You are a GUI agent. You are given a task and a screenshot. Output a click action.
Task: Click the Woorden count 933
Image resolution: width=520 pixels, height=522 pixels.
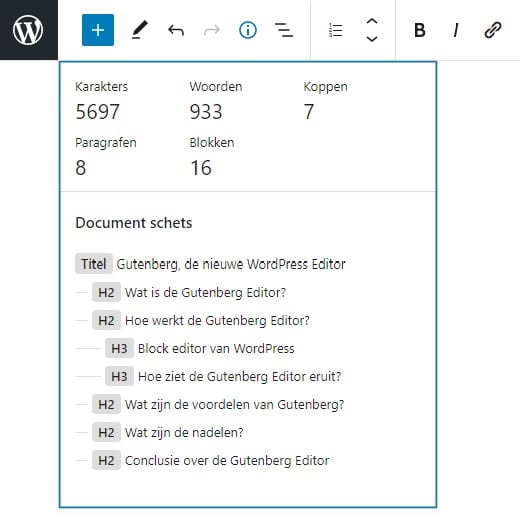pos(206,112)
